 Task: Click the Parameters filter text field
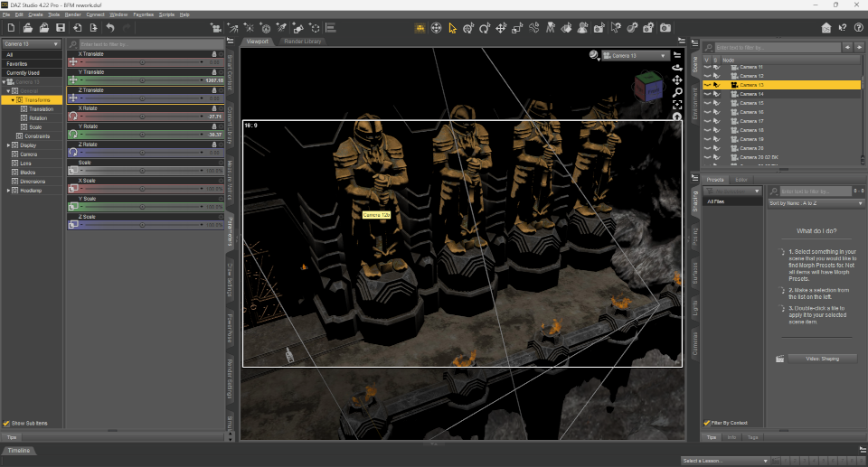(151, 44)
